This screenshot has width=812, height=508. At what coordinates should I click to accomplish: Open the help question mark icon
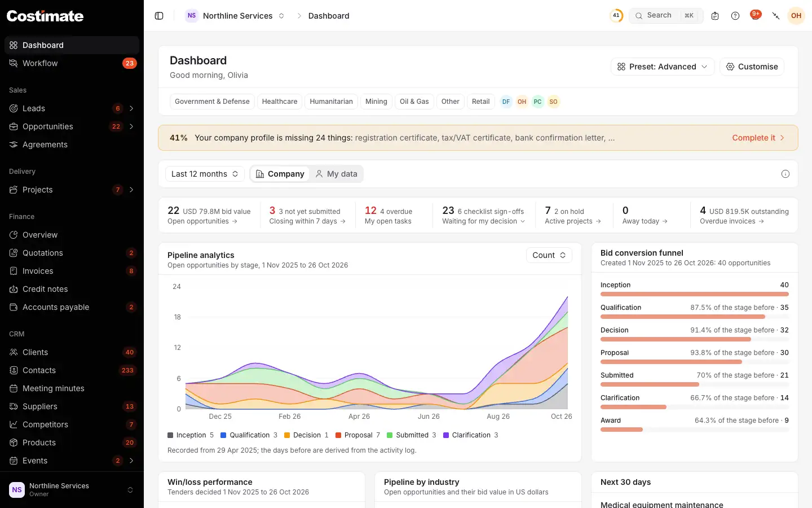[x=735, y=16]
